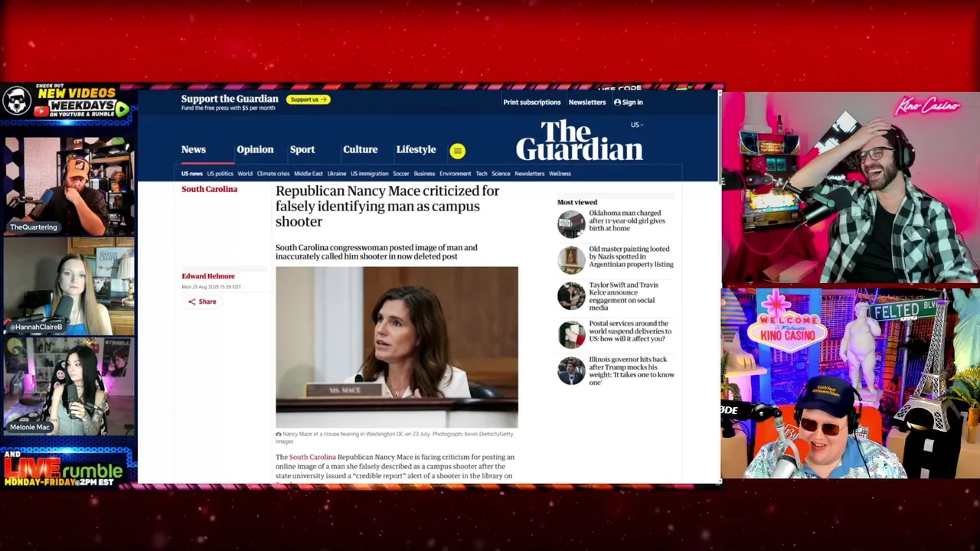Open the News section tab
This screenshot has width=980, height=551.
[x=194, y=149]
